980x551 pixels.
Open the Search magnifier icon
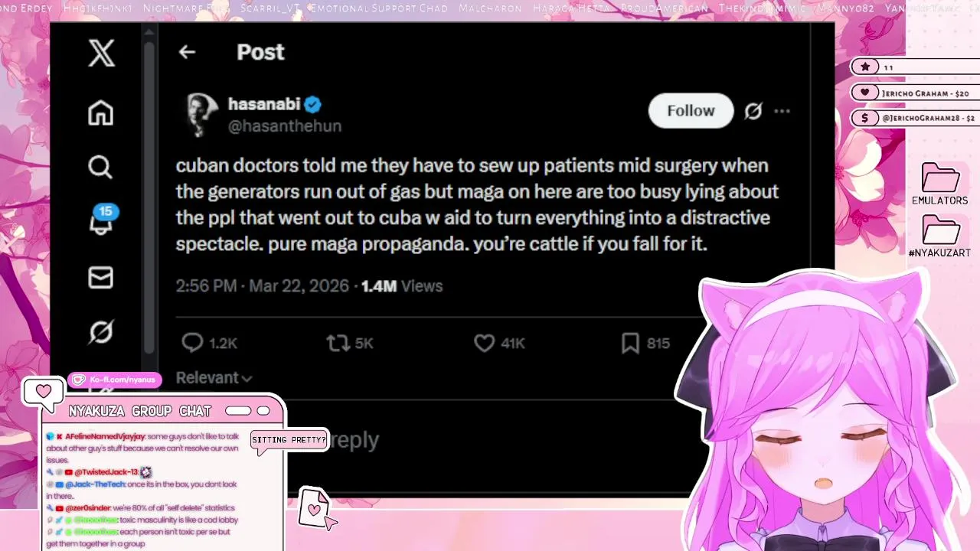100,167
